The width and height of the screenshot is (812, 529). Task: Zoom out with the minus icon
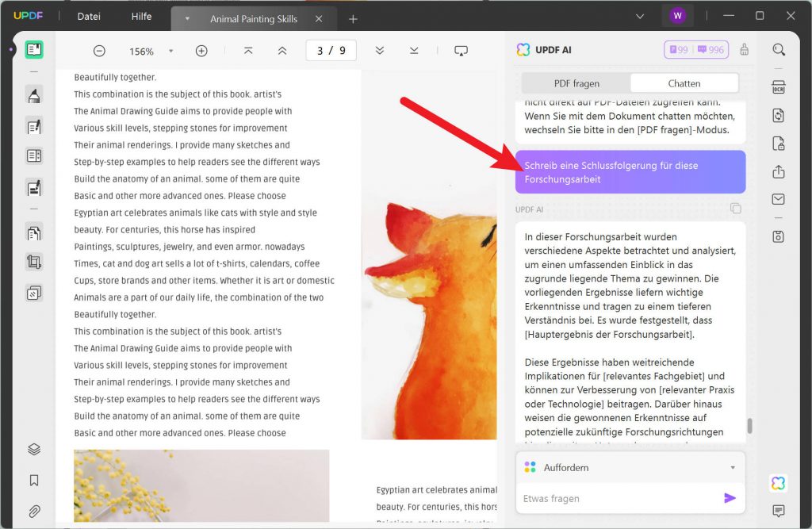point(99,51)
